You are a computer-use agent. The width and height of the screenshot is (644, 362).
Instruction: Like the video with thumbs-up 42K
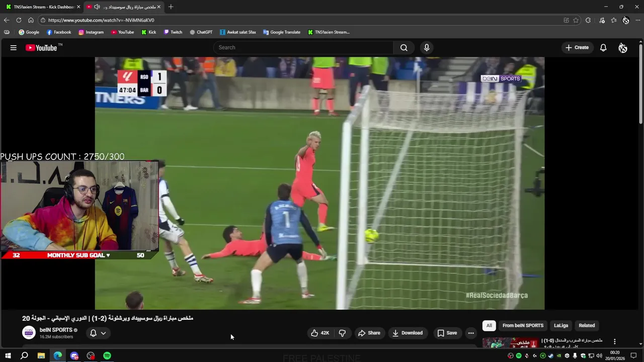320,333
